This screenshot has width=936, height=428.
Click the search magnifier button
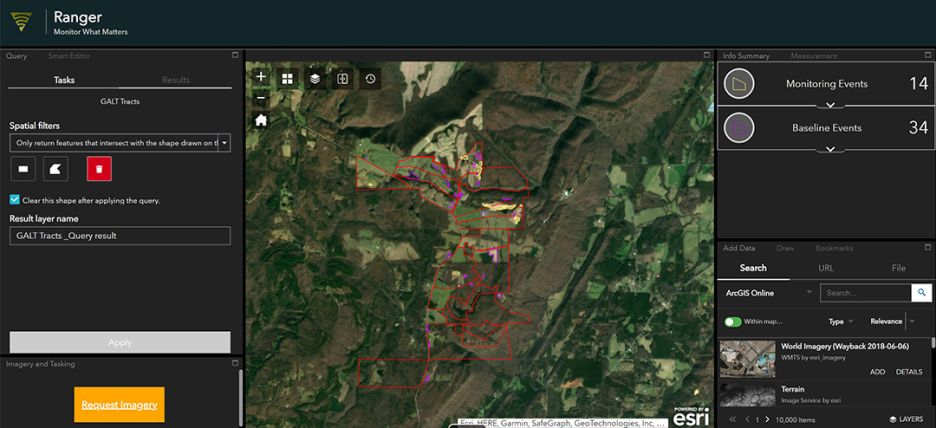click(x=921, y=293)
